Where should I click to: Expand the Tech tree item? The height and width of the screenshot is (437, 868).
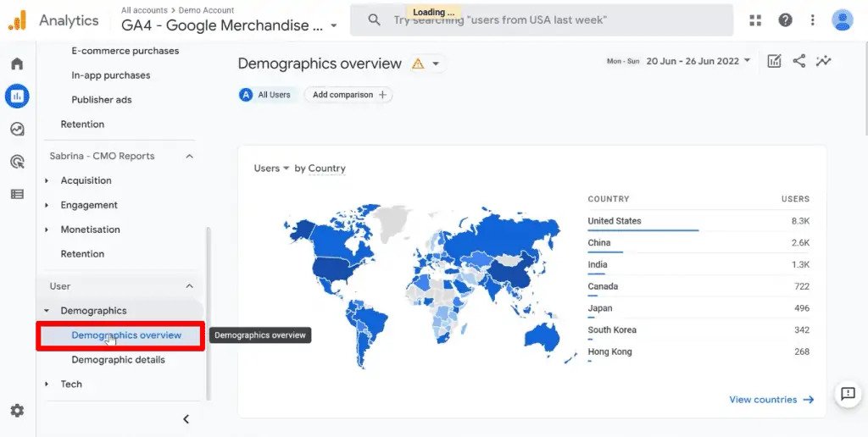(47, 384)
